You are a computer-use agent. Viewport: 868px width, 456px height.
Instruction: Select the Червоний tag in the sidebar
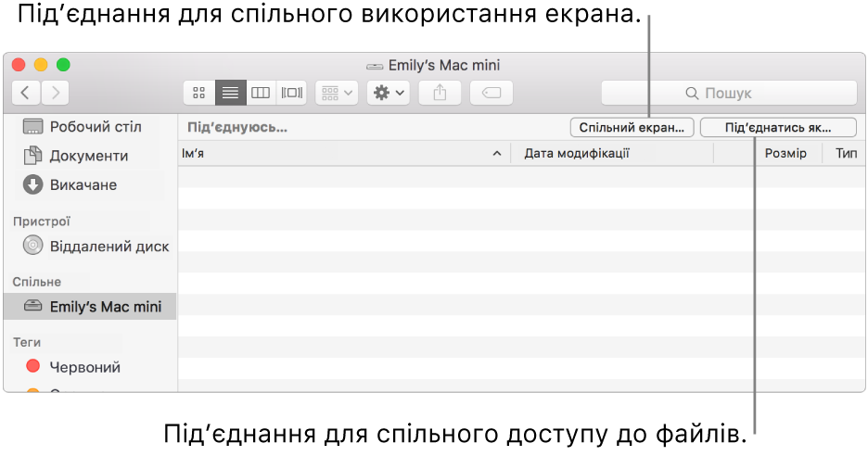pos(90,367)
